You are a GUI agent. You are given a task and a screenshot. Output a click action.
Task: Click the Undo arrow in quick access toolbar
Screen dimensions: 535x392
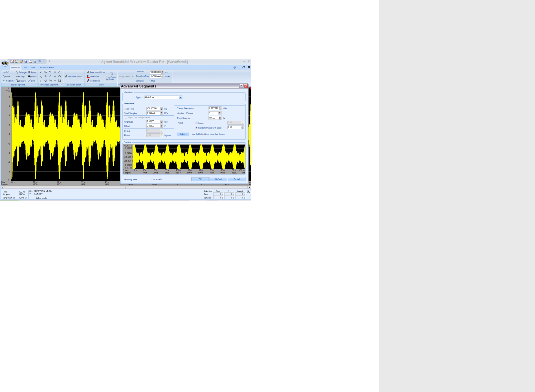tap(39, 62)
